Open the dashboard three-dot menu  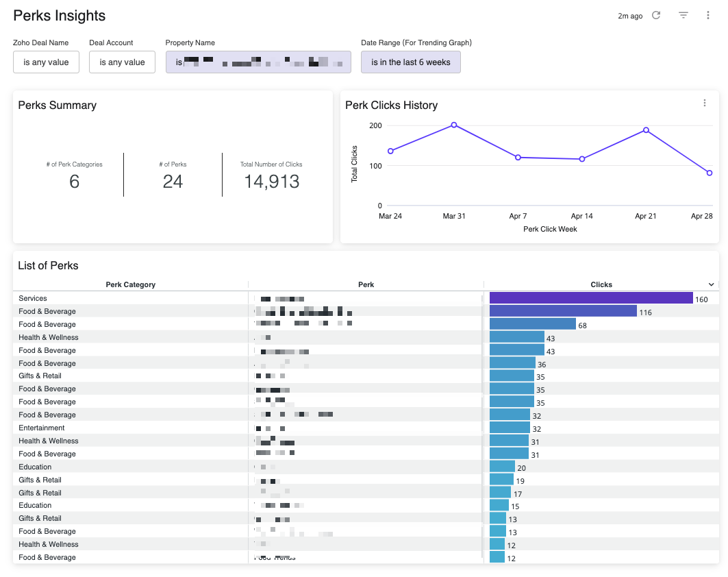[708, 15]
